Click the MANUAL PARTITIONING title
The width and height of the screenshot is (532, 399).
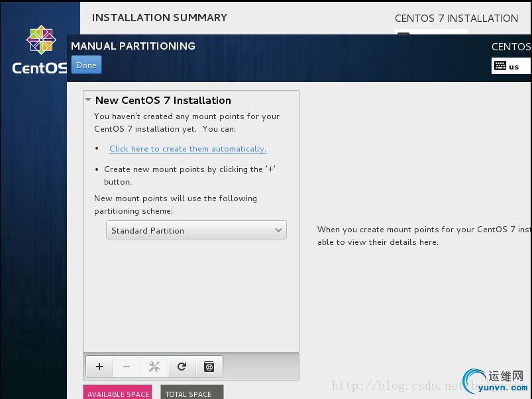(x=133, y=46)
